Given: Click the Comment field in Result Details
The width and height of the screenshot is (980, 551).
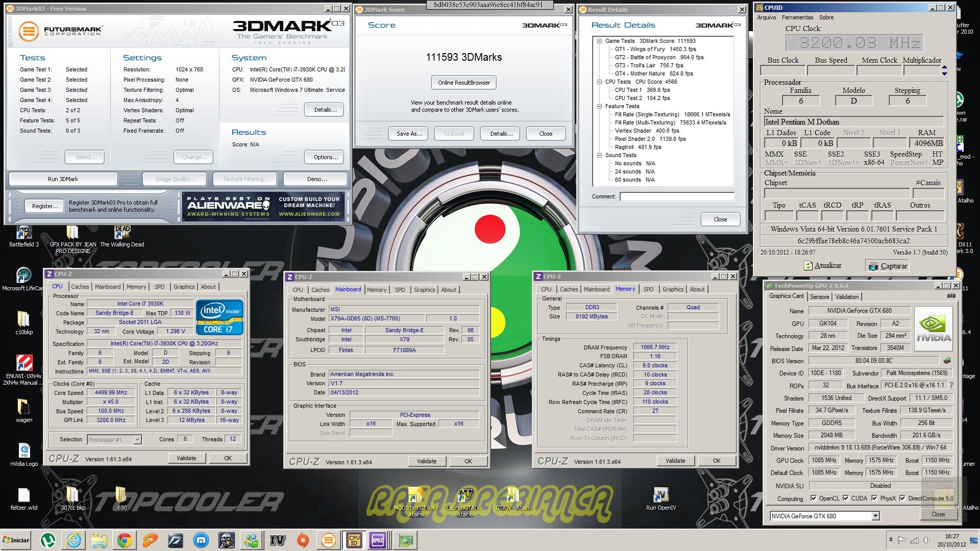Looking at the screenshot, I should tap(677, 196).
